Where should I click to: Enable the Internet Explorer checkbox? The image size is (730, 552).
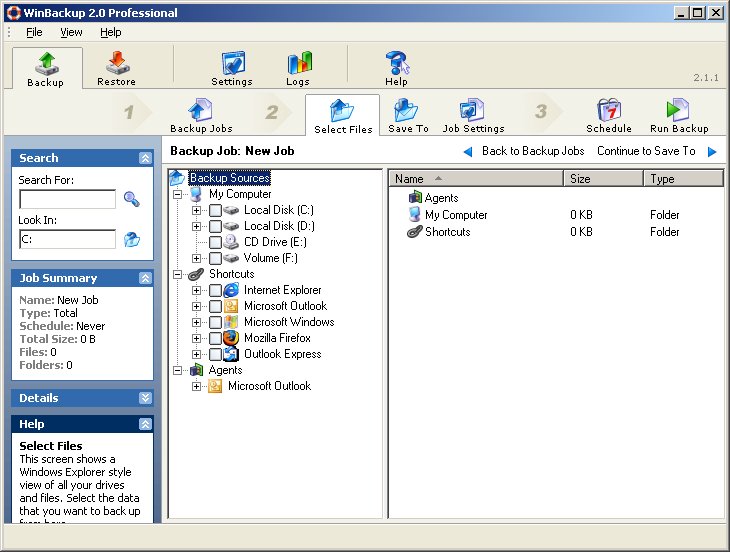(216, 290)
